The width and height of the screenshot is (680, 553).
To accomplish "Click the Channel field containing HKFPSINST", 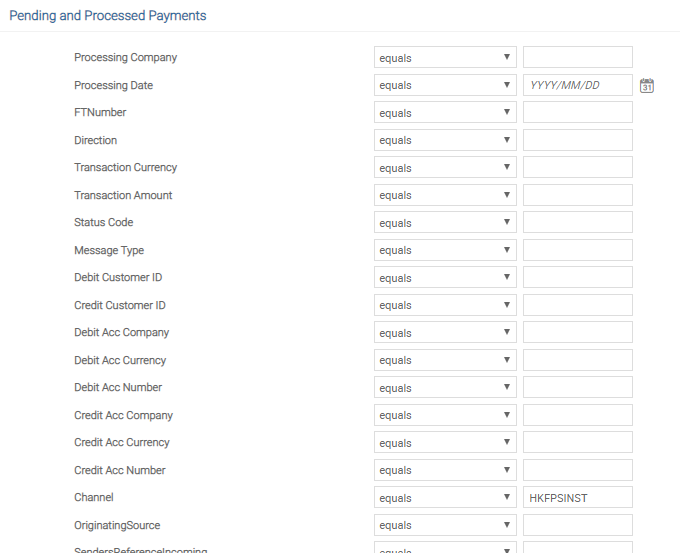I will (x=577, y=498).
